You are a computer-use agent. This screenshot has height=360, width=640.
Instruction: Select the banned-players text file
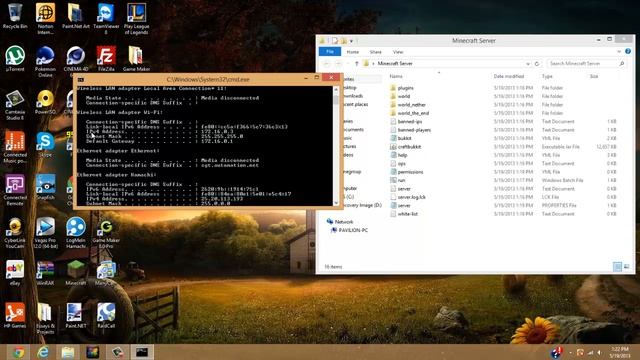coord(414,130)
